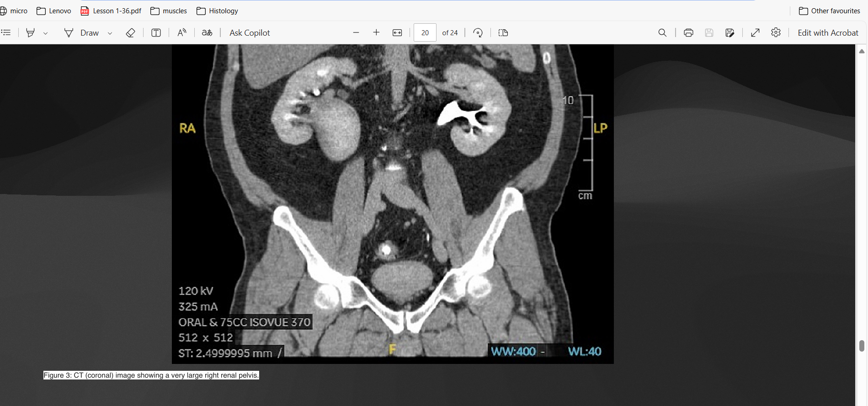Open the Lenovo favourites folder
868x406 pixels.
[54, 11]
